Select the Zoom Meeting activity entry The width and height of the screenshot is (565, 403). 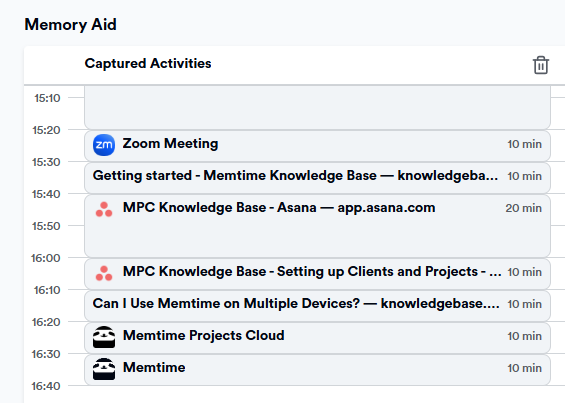point(317,146)
